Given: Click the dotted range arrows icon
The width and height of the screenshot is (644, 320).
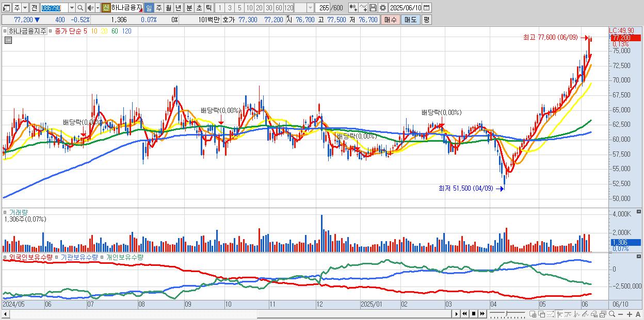Looking at the screenshot, I should click(550, 314).
